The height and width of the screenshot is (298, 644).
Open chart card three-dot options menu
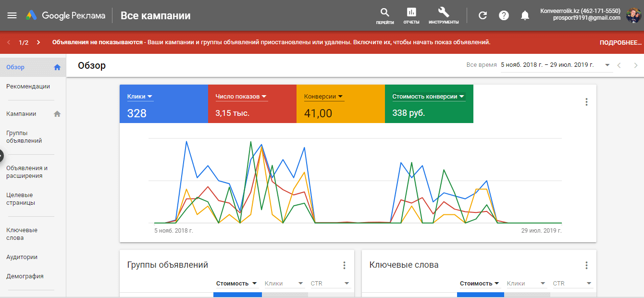point(586,102)
